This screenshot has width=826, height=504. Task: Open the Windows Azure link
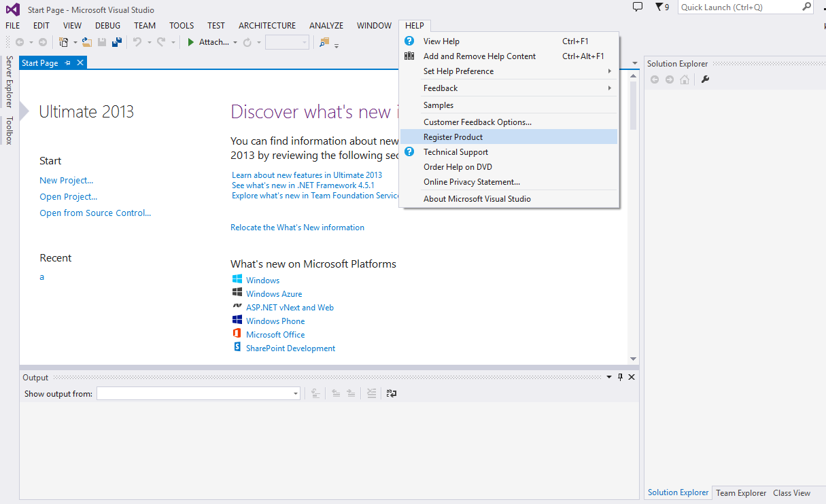(274, 294)
